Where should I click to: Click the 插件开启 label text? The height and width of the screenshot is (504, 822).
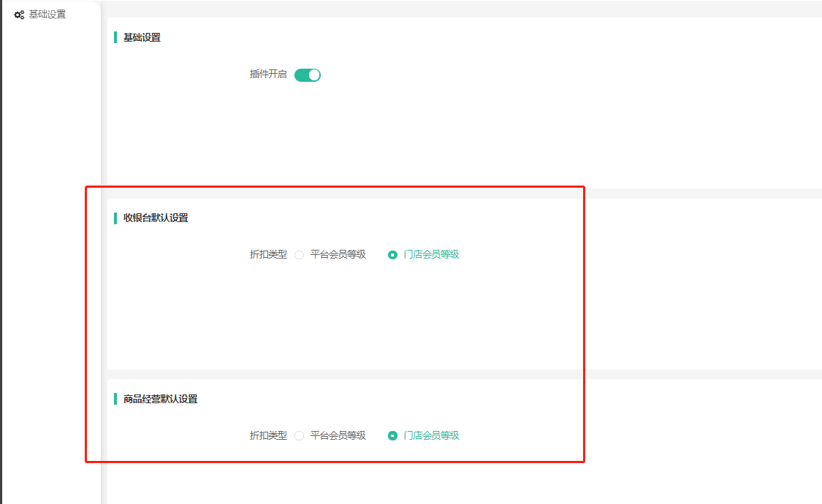pyautogui.click(x=268, y=75)
